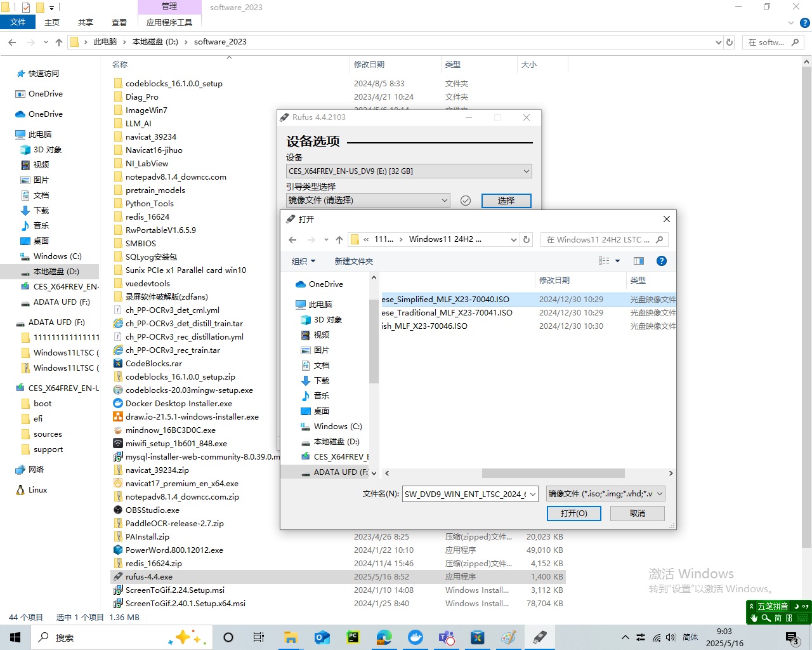Click the 选择 button in Rufus
The image size is (812, 650).
tap(506, 201)
